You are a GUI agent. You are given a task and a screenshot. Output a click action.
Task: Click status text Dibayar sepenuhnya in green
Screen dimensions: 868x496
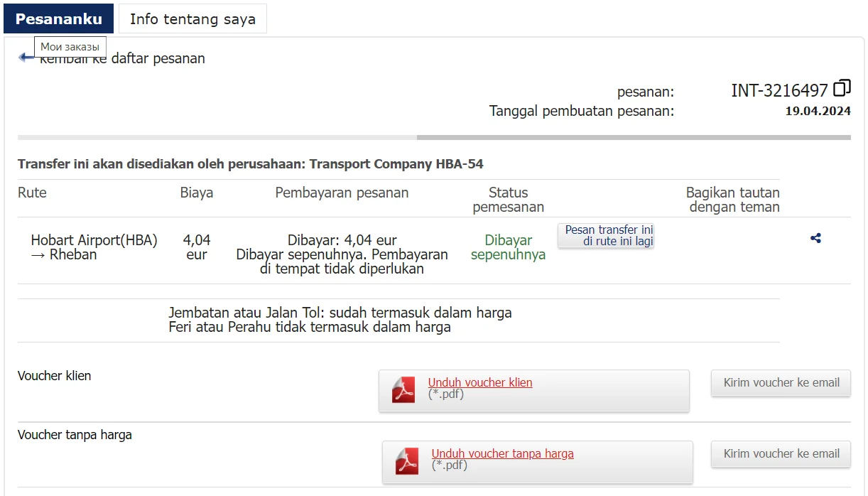pyautogui.click(x=509, y=247)
